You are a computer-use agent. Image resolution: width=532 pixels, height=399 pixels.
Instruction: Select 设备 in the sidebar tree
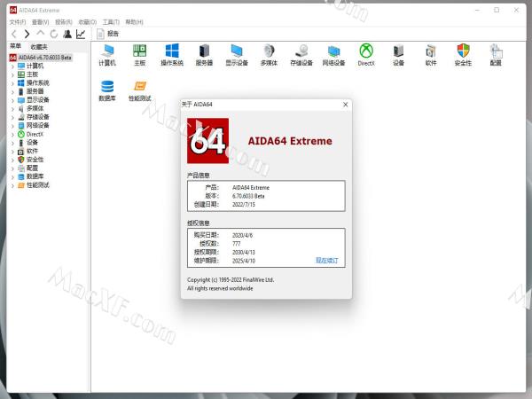[32, 143]
